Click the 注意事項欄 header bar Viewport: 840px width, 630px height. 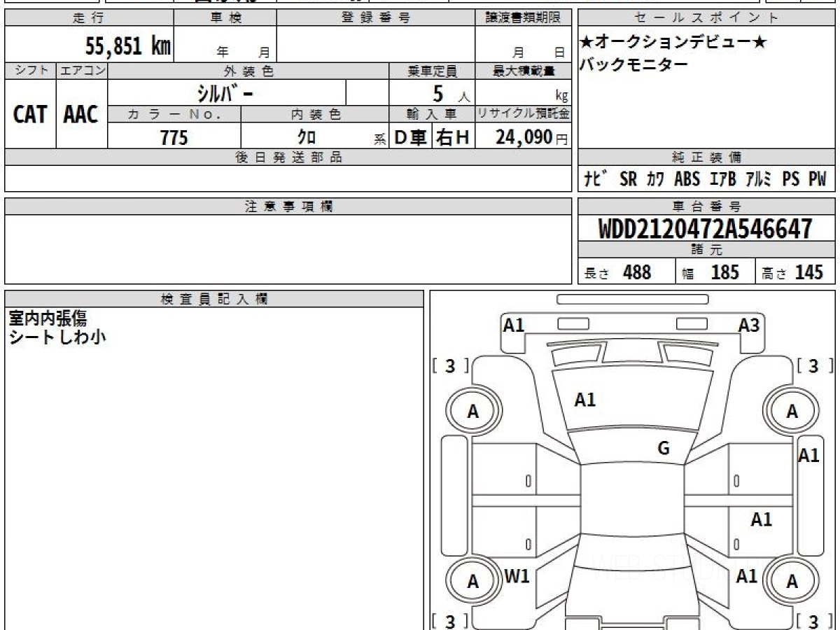(288, 206)
